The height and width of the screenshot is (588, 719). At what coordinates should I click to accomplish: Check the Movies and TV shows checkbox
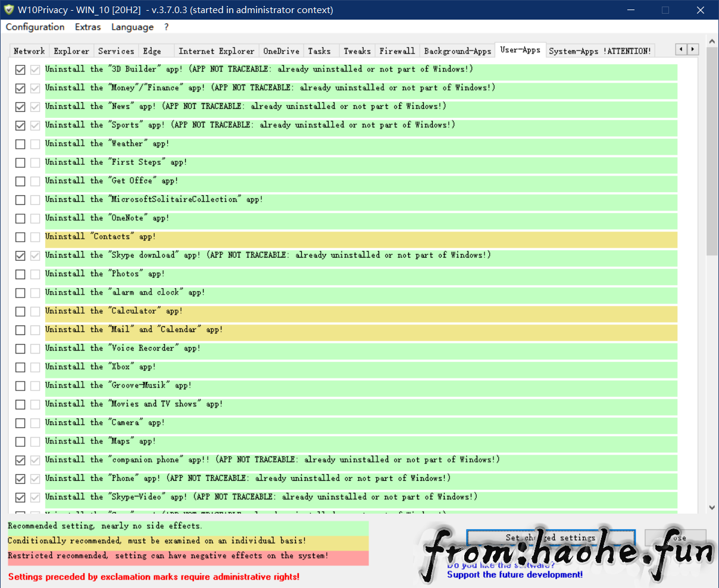(20, 404)
